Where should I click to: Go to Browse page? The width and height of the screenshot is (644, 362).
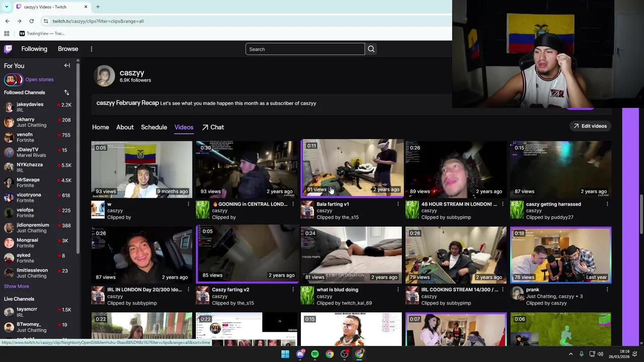pyautogui.click(x=68, y=49)
